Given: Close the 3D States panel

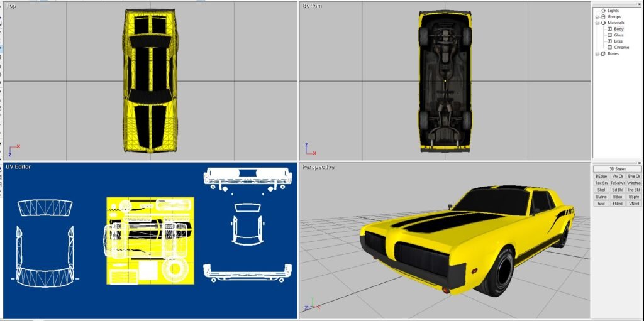Looking at the screenshot, I should tap(640, 163).
